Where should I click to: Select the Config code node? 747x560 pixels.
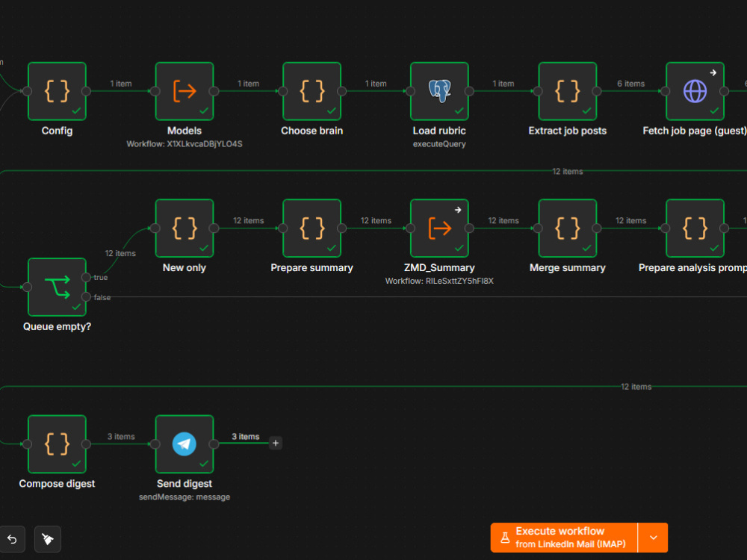[x=58, y=91]
